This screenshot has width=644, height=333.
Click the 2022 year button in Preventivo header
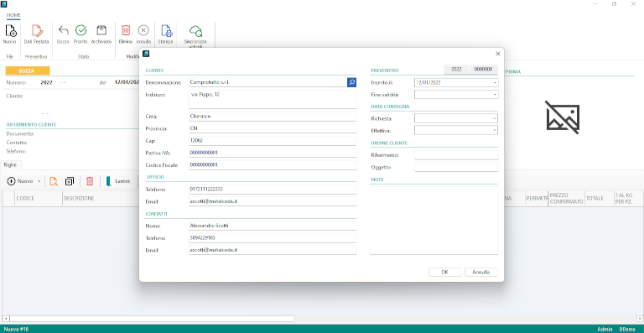(x=456, y=70)
